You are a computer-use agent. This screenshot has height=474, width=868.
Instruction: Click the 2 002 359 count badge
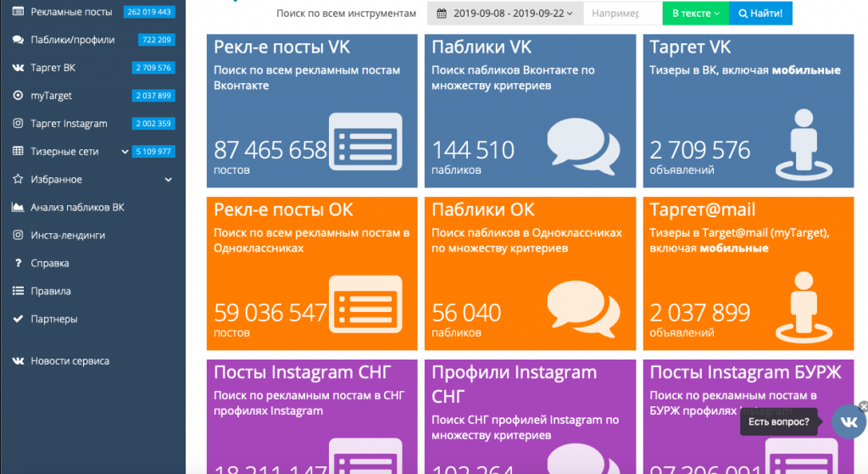153,124
